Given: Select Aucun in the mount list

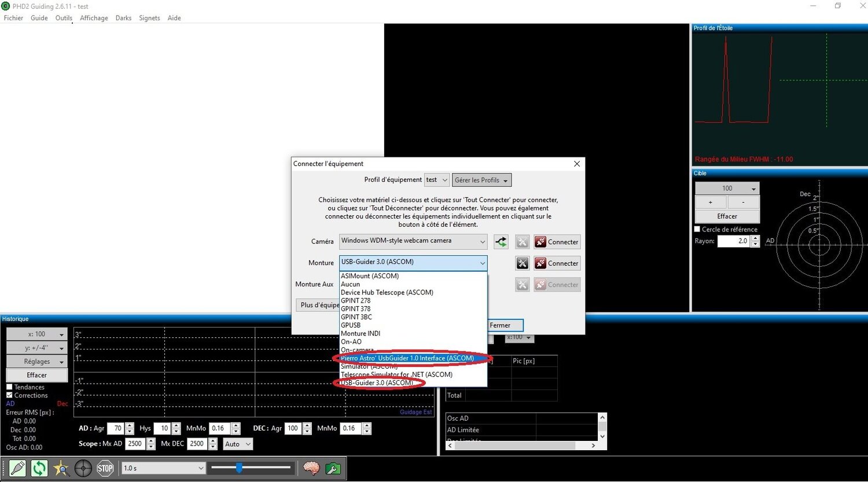Looking at the screenshot, I should (x=413, y=284).
